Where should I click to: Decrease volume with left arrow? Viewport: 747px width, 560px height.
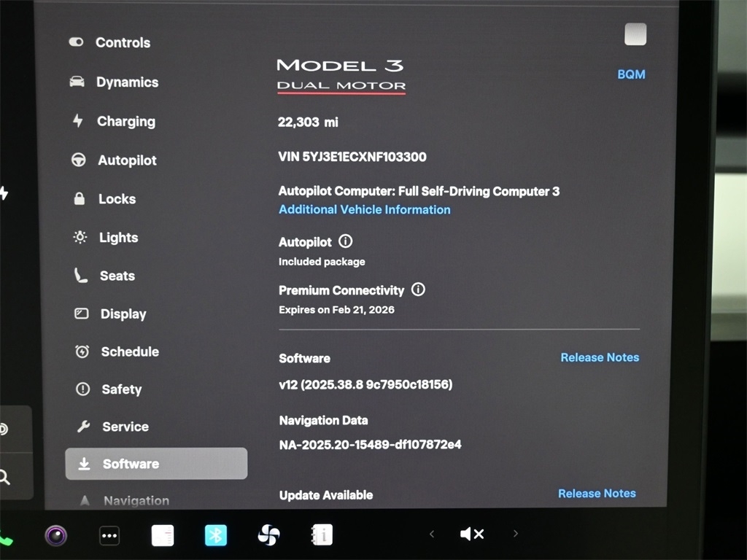432,534
